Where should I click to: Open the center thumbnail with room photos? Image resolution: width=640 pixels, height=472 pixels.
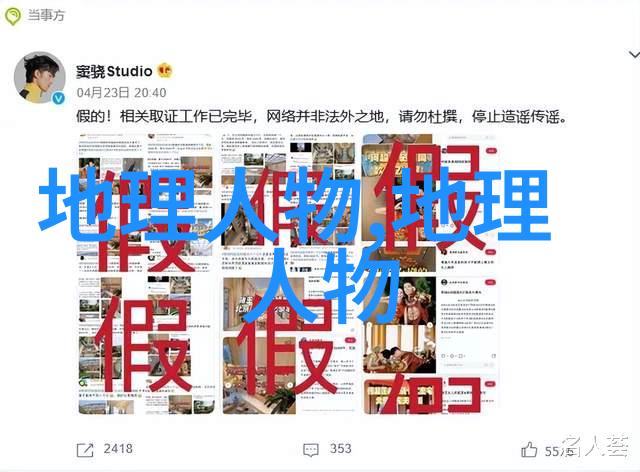tap(289, 346)
